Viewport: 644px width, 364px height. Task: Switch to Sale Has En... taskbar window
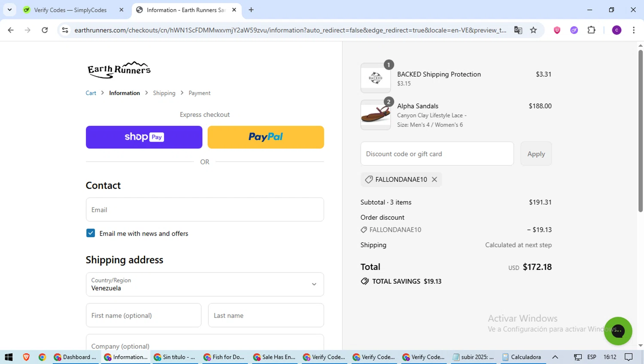point(275,357)
